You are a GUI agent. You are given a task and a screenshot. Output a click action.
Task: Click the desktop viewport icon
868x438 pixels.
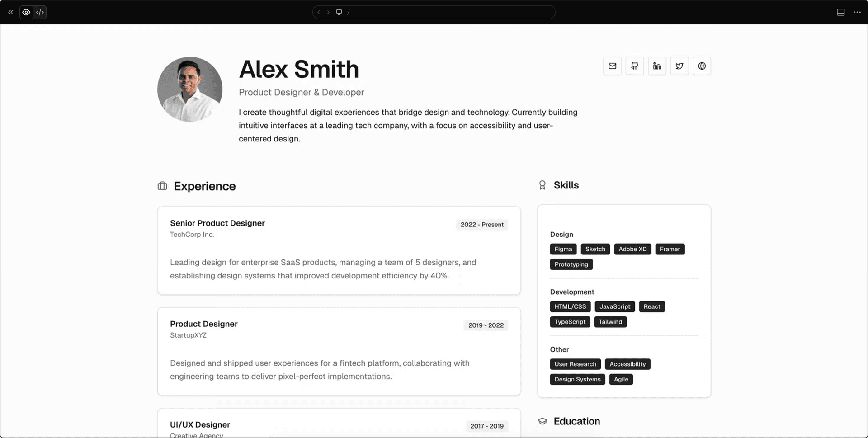click(339, 12)
